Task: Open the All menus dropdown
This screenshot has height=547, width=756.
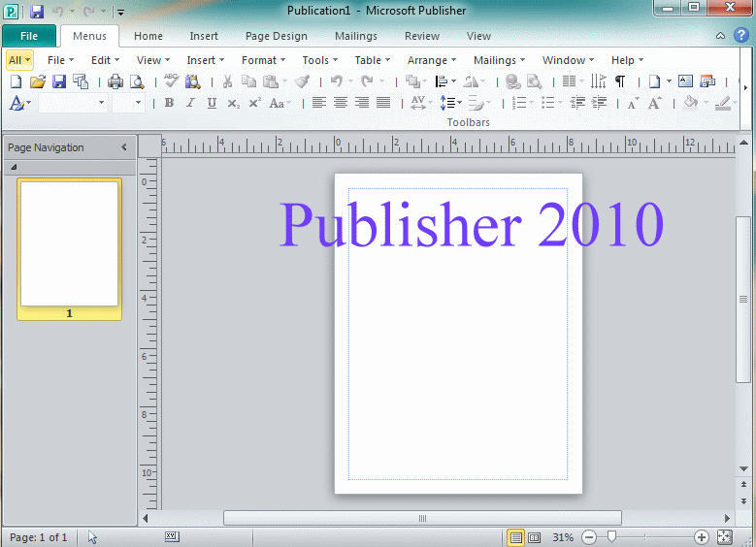Action: coord(19,60)
